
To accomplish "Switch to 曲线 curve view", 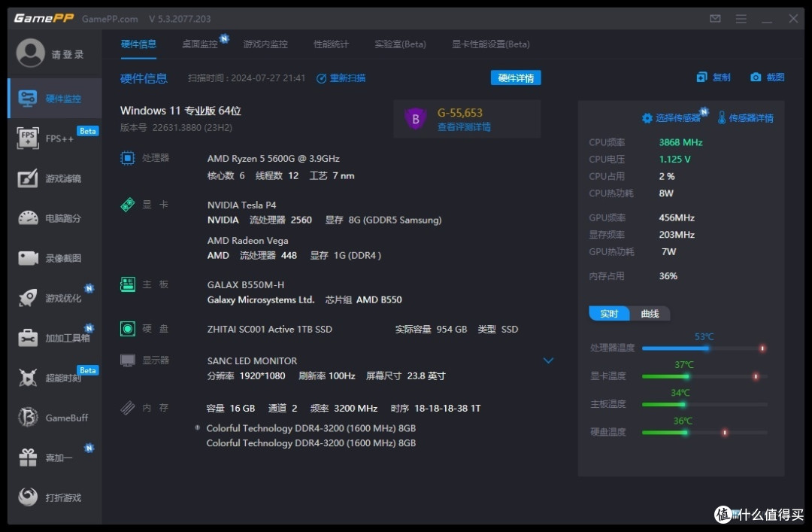I will point(650,314).
